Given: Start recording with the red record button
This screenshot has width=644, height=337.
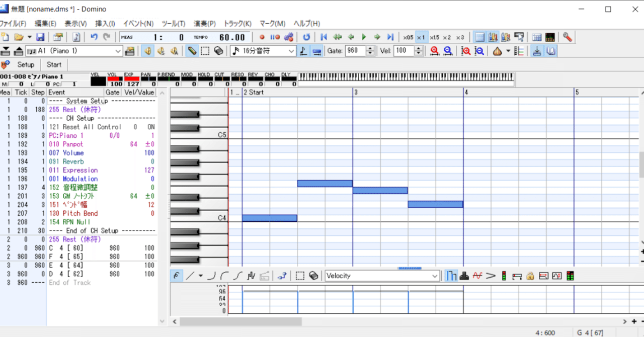Looking at the screenshot, I should (262, 37).
